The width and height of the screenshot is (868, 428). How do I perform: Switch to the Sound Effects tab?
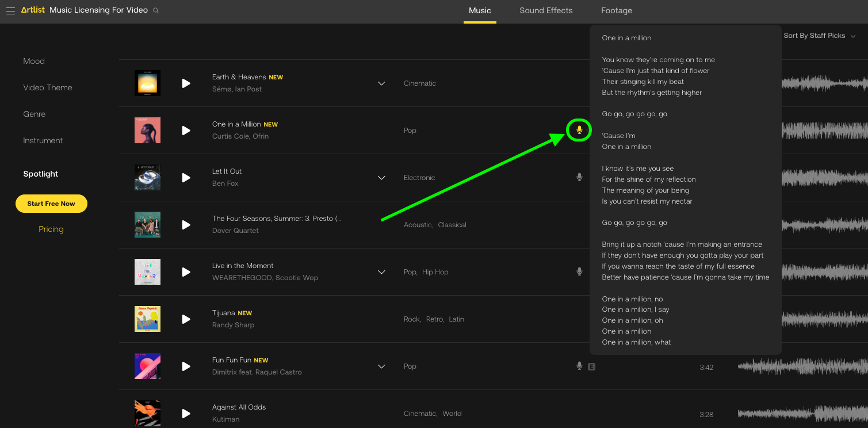pyautogui.click(x=546, y=11)
